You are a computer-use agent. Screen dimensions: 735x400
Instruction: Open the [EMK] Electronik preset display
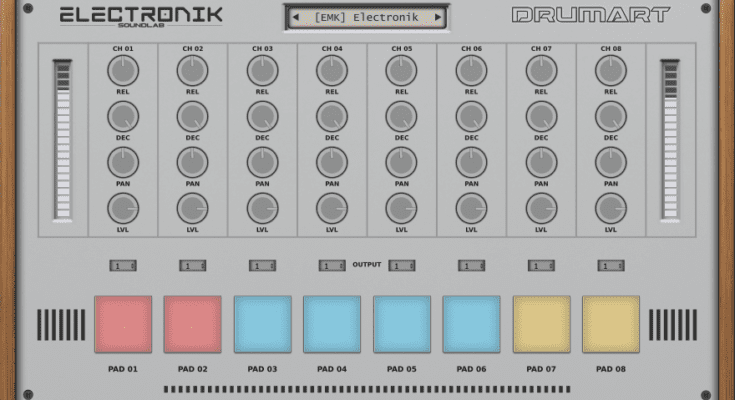366,17
